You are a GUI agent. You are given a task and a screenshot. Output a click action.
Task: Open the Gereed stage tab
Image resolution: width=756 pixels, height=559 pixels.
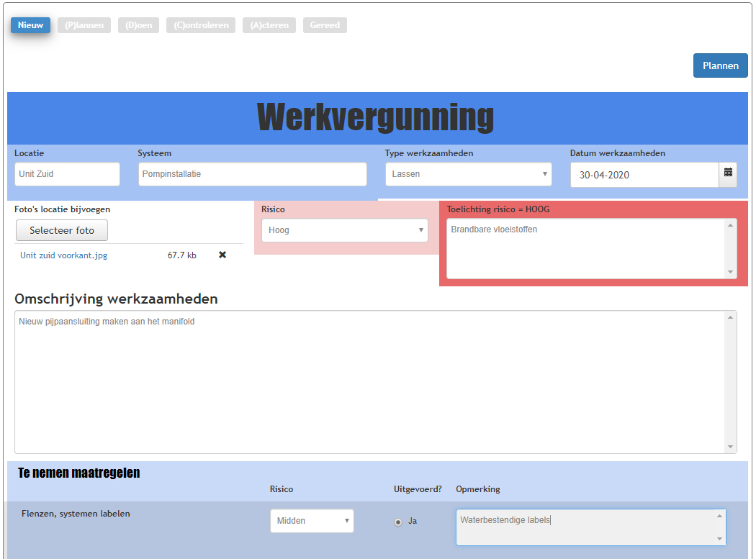coord(325,25)
